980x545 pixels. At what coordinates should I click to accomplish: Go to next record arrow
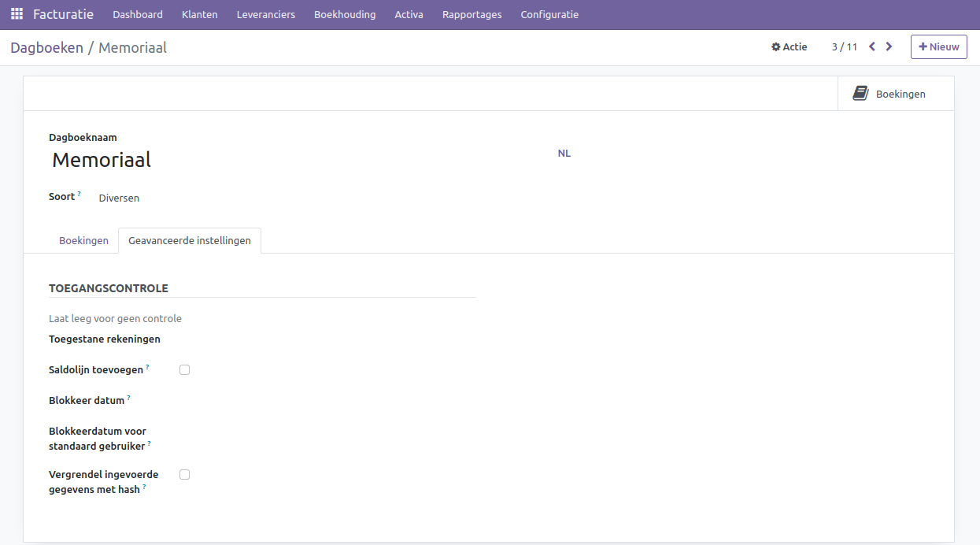tap(889, 46)
